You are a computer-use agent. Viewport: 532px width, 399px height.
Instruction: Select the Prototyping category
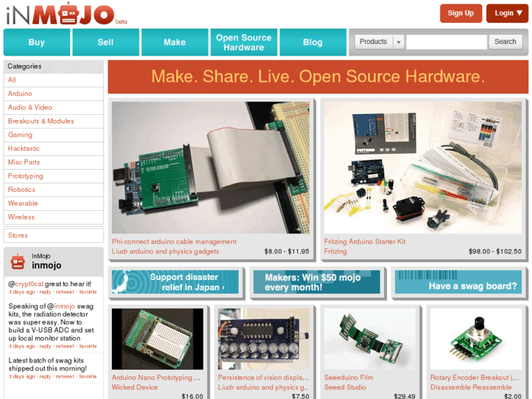(53, 176)
